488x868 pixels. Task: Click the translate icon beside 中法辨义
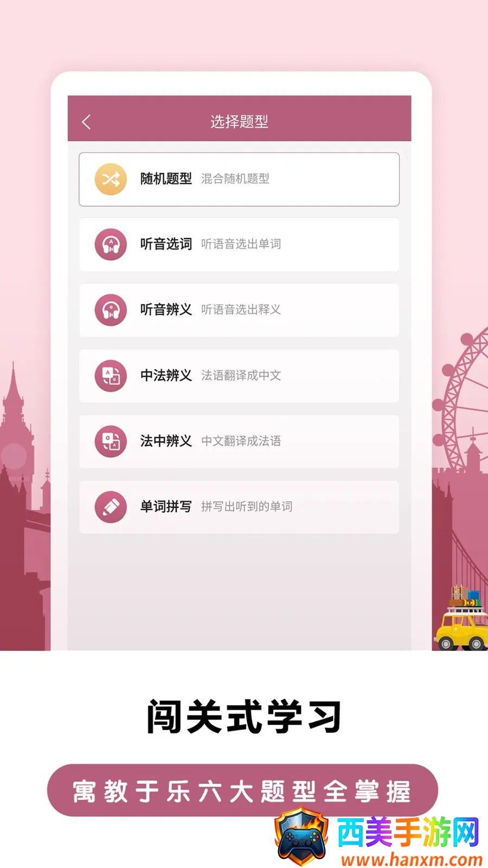click(x=111, y=376)
